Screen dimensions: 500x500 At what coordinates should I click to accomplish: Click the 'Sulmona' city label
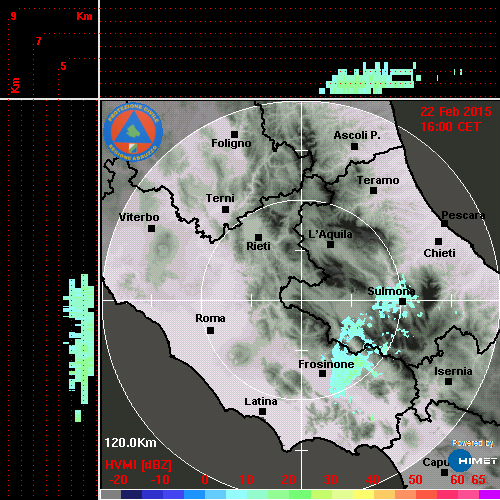click(391, 291)
